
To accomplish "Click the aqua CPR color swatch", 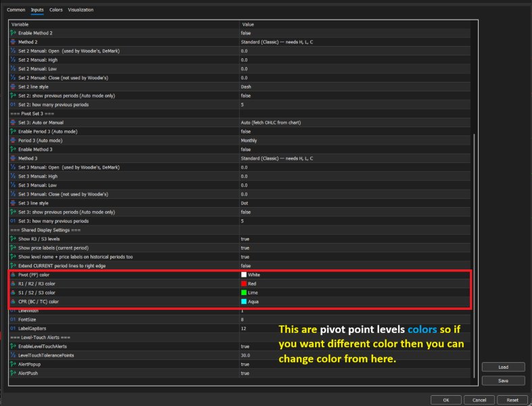I will pyautogui.click(x=243, y=301).
